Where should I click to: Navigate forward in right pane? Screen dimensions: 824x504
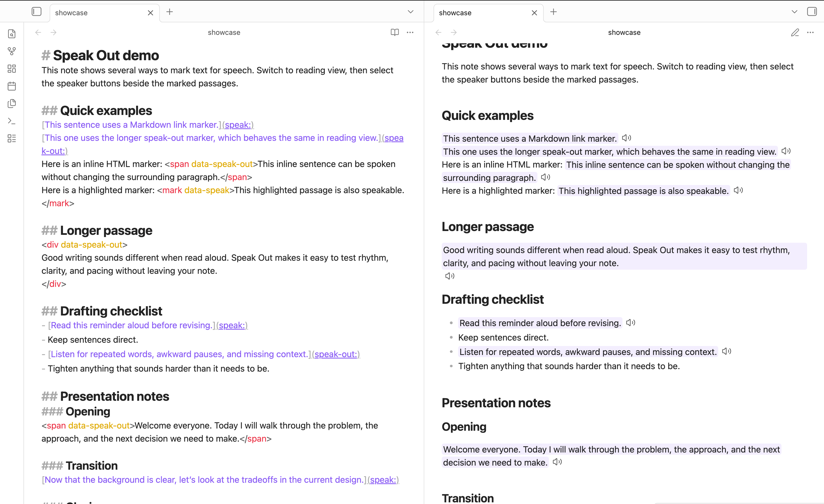pos(454,32)
